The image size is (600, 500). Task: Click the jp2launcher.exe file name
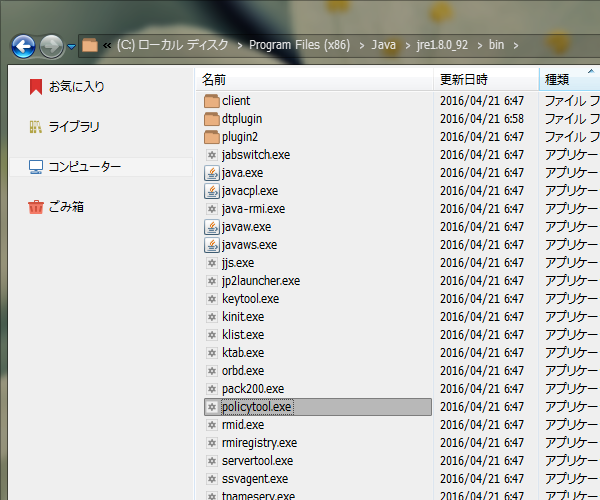point(261,281)
